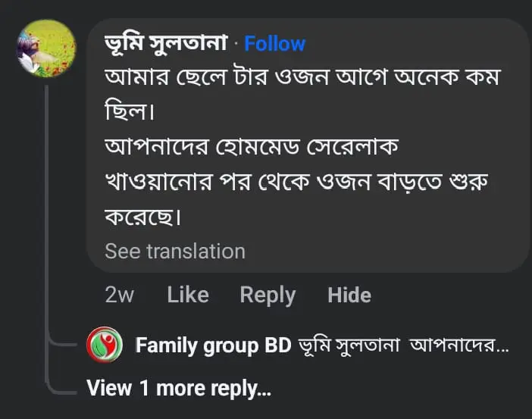Reply to ভূমি সুলতানা's comment
The height and width of the screenshot is (419, 532).
coord(268,295)
